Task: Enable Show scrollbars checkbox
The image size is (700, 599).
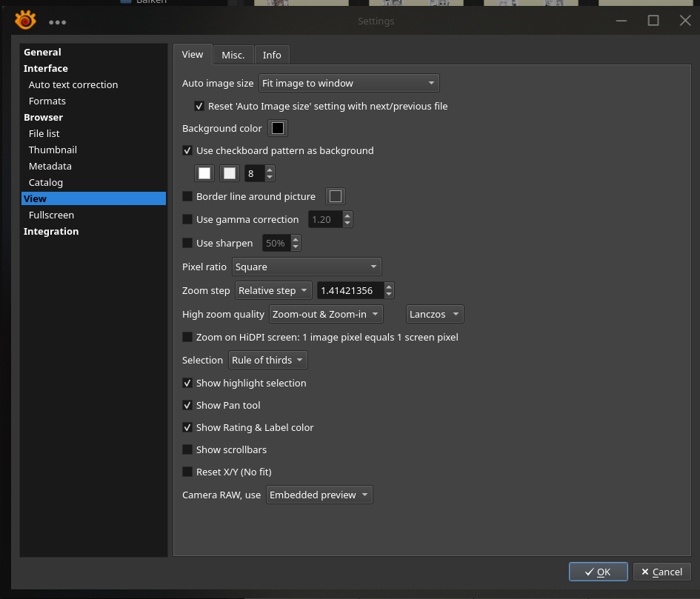Action: tap(188, 449)
